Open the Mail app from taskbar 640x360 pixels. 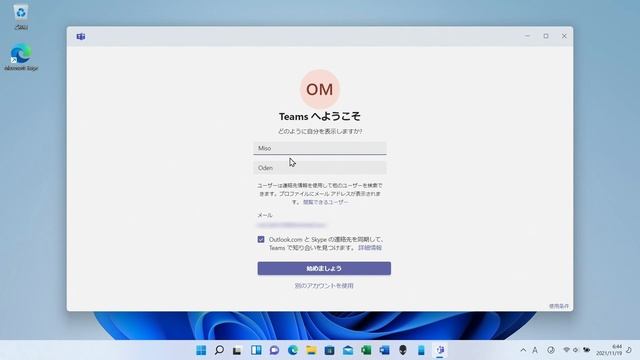(348, 350)
